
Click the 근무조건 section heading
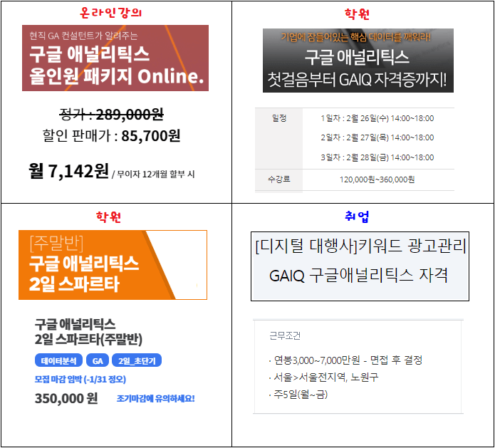click(285, 335)
